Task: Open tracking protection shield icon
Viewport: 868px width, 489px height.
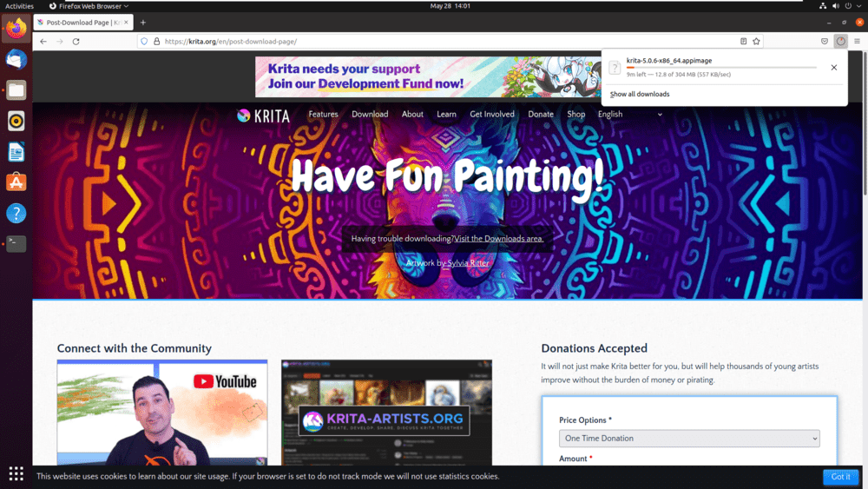Action: (x=144, y=42)
